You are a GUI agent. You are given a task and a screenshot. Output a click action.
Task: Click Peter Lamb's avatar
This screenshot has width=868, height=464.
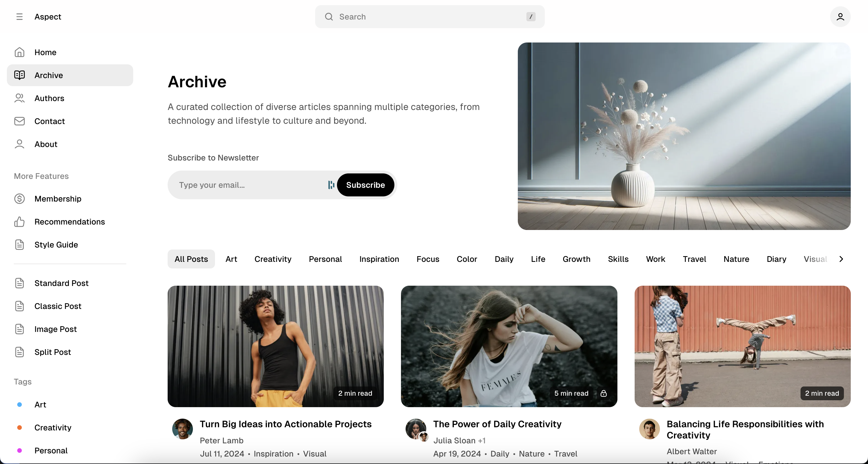coord(182,429)
